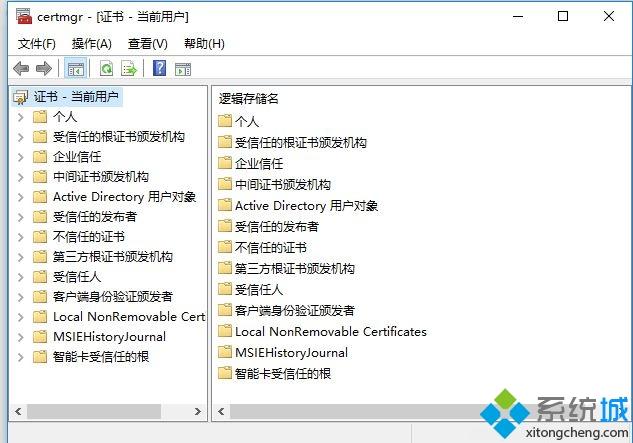Click folder icon of 受信任的发布者 in left tree

[40, 216]
